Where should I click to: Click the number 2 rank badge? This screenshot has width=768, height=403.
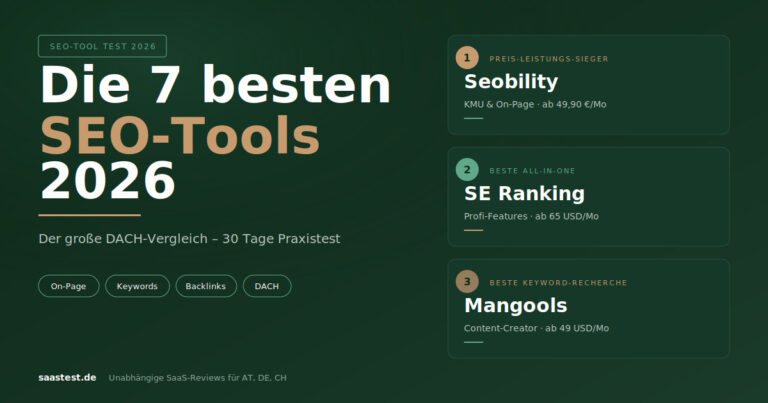[x=467, y=170]
